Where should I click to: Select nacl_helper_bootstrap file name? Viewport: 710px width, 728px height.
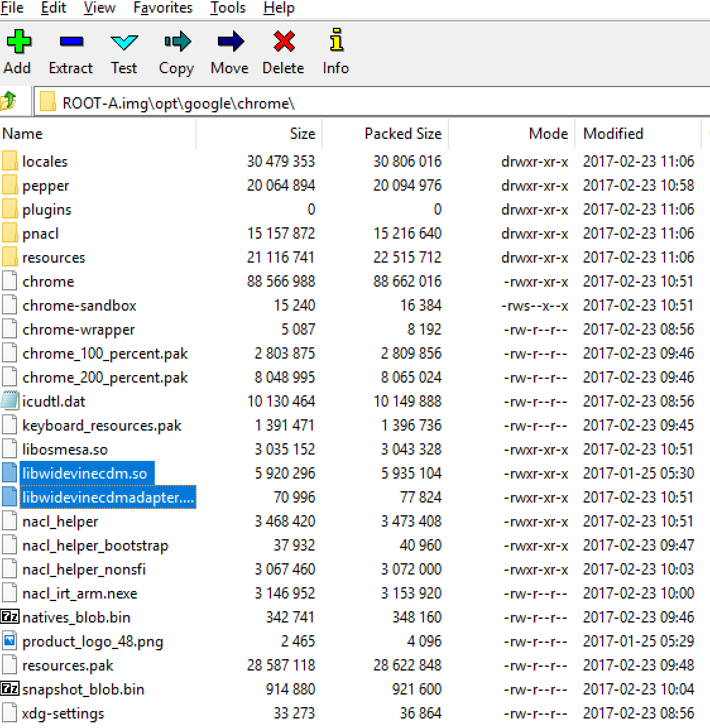pos(95,546)
